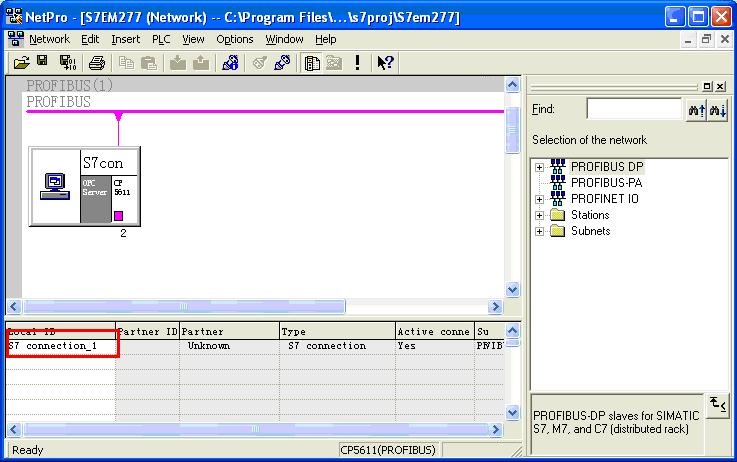Select PROFINET IO in catalog
Image resolution: width=737 pixels, height=462 pixels.
pyautogui.click(x=604, y=199)
